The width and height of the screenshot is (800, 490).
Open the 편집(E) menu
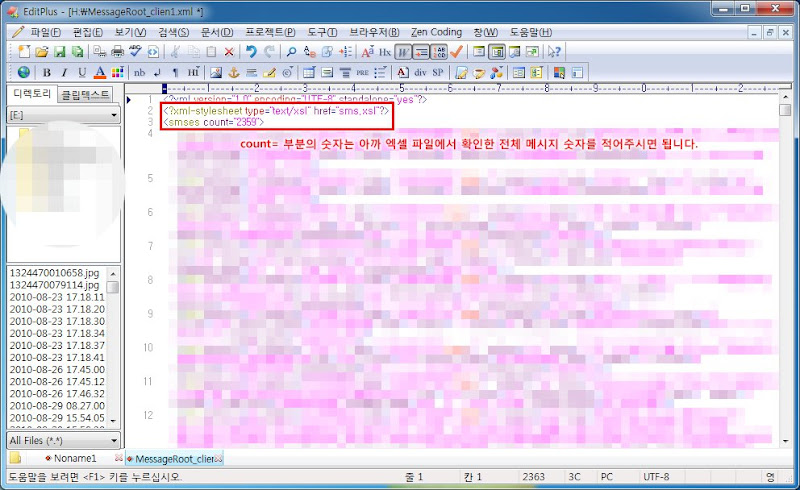pyautogui.click(x=88, y=32)
